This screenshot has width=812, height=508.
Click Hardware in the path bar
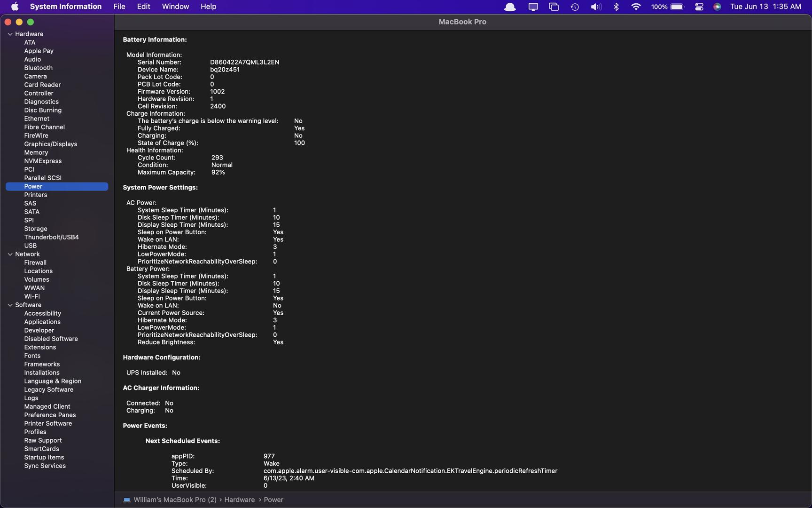point(239,500)
